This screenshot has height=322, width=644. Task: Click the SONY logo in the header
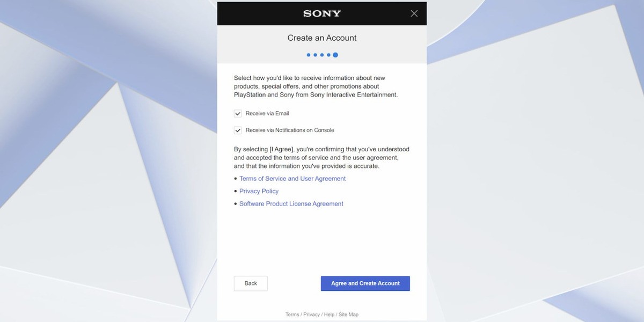coord(322,13)
